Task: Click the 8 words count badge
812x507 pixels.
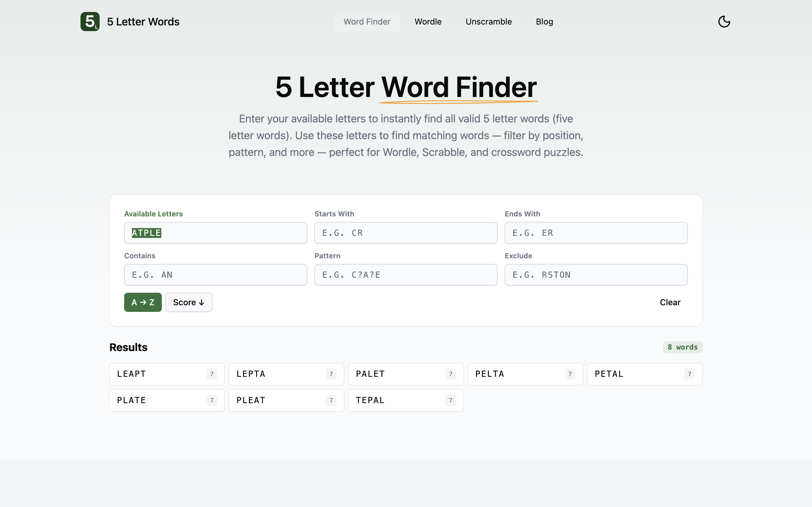Action: [682, 347]
